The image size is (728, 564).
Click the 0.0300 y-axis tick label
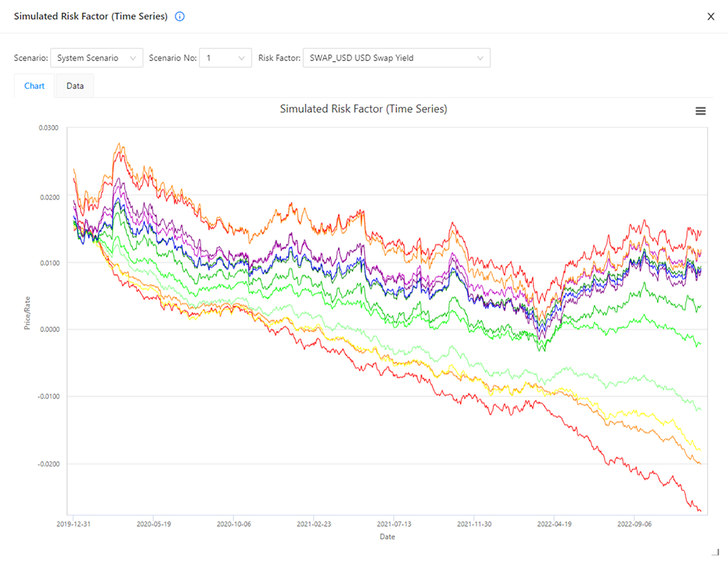48,128
